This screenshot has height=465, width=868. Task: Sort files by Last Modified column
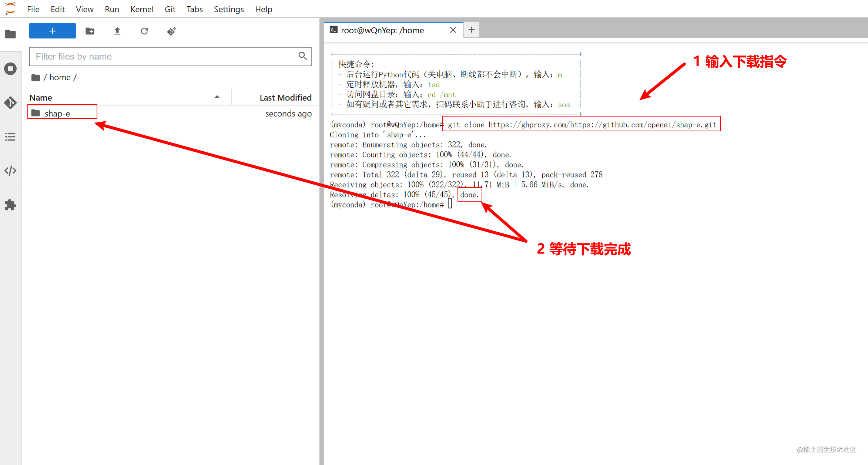pyautogui.click(x=275, y=97)
